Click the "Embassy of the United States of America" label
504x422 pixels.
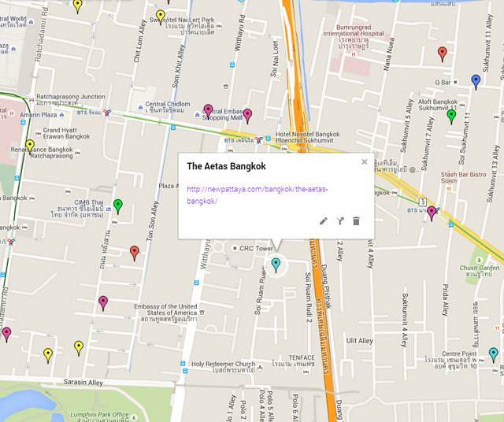click(x=166, y=309)
